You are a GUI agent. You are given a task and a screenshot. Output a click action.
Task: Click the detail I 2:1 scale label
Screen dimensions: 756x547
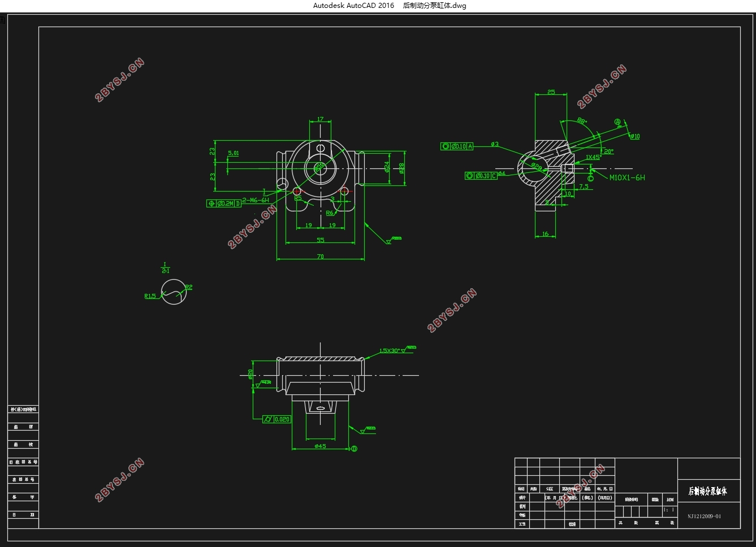[166, 267]
